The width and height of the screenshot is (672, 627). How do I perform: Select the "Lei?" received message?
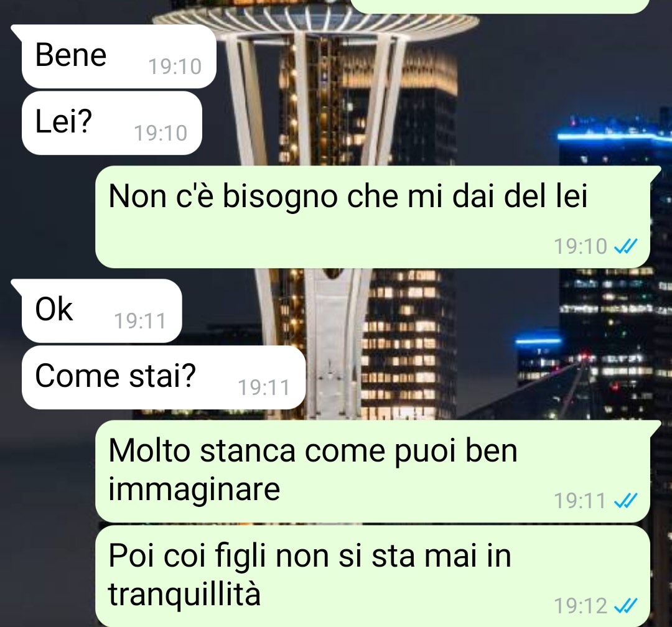pos(111,123)
